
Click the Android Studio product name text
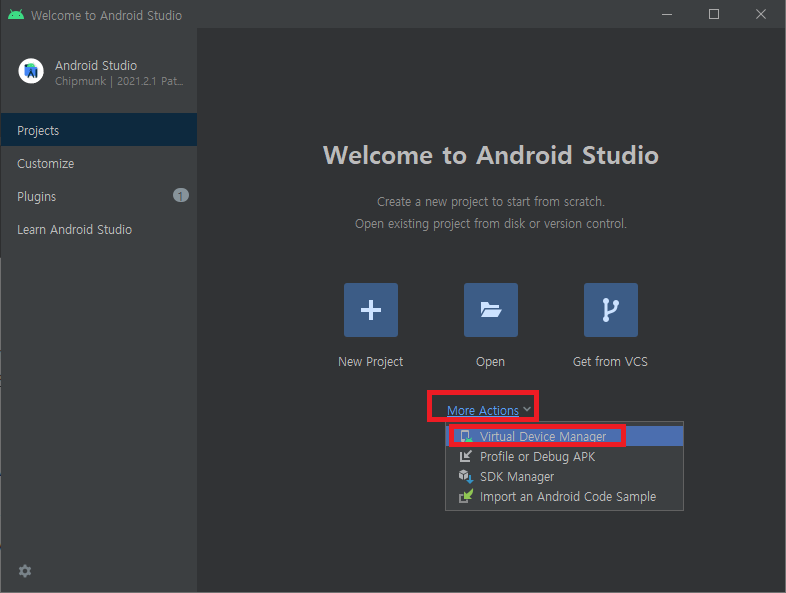96,65
